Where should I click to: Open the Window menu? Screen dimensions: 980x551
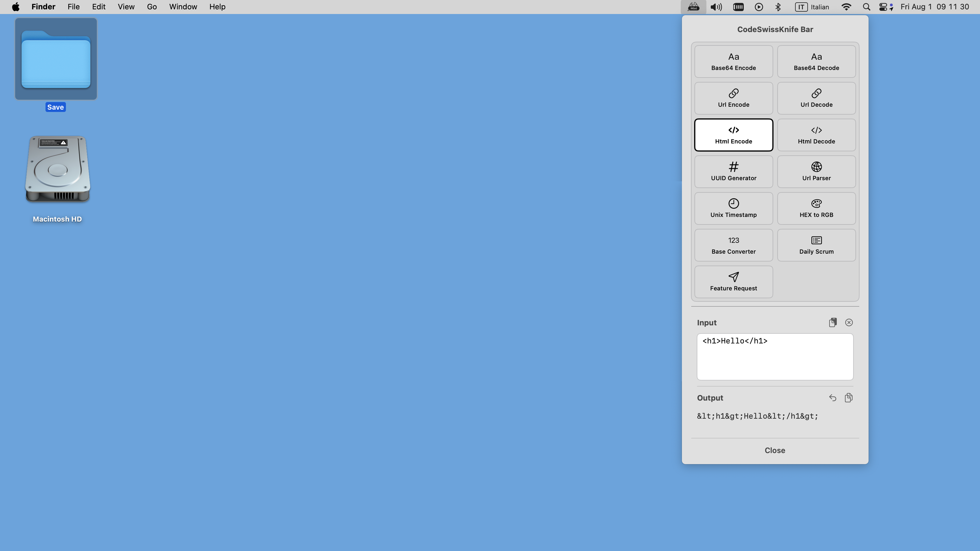(183, 7)
